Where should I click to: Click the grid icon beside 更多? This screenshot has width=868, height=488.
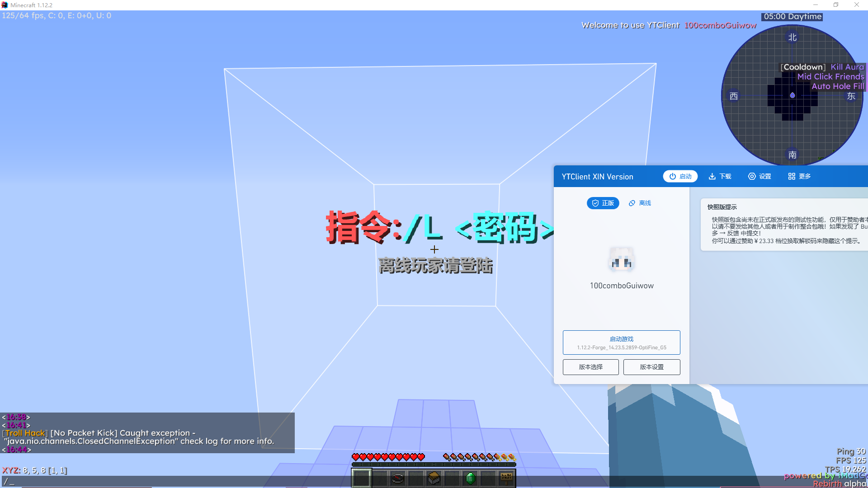(792, 176)
